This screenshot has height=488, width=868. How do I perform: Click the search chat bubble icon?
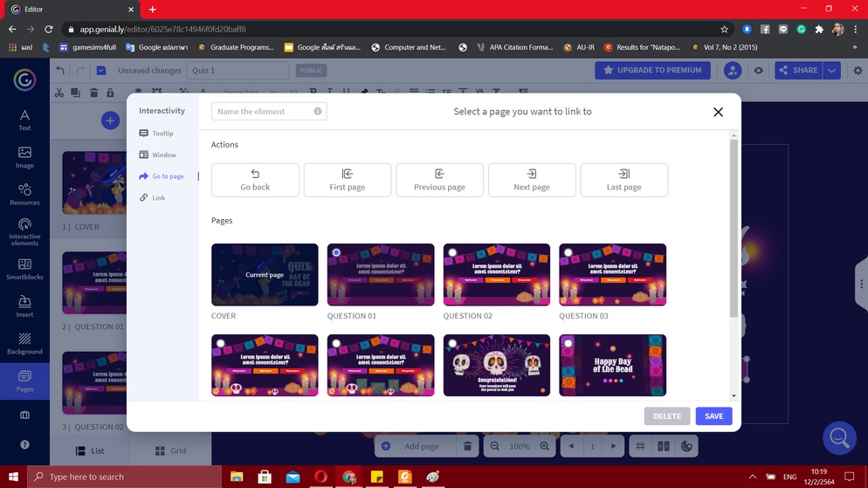pos(839,437)
